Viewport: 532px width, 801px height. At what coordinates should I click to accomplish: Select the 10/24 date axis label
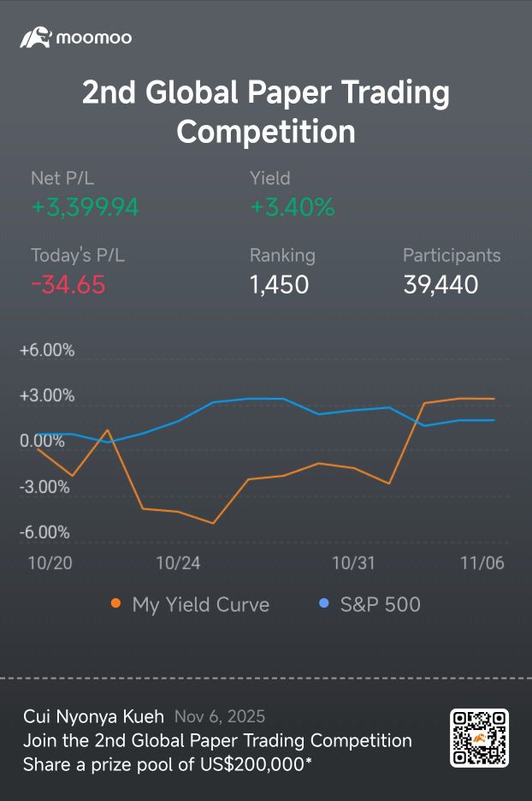[x=179, y=563]
